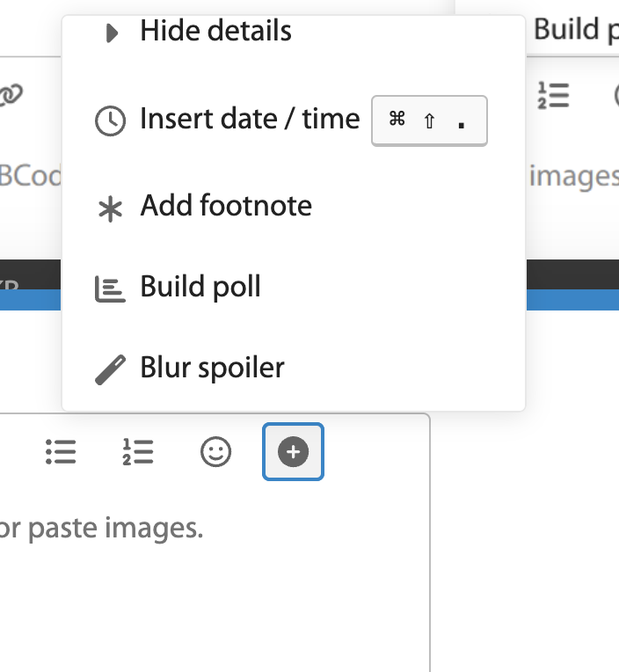Click the clock icon next to Insert date / time
Image resolution: width=619 pixels, height=672 pixels.
coord(110,121)
